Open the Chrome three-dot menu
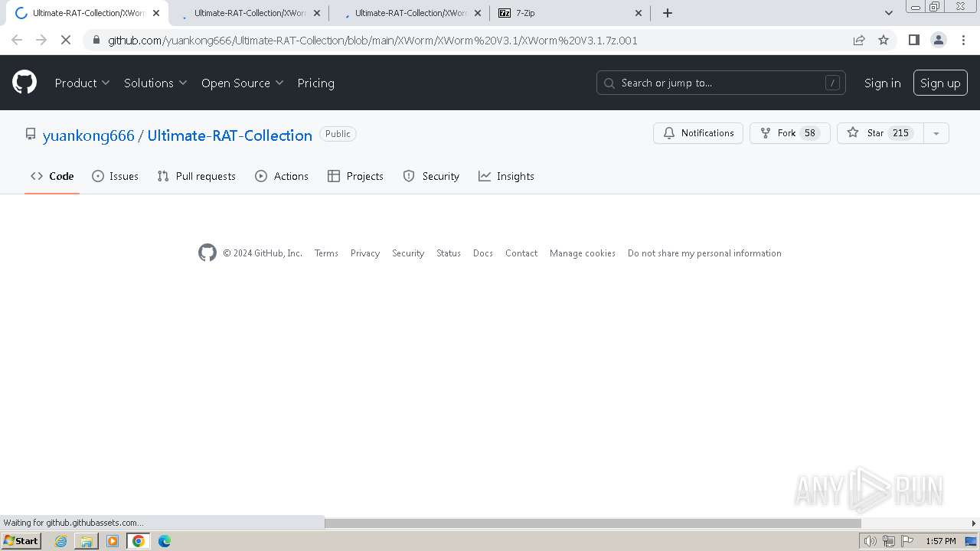This screenshot has height=551, width=980. 962,40
